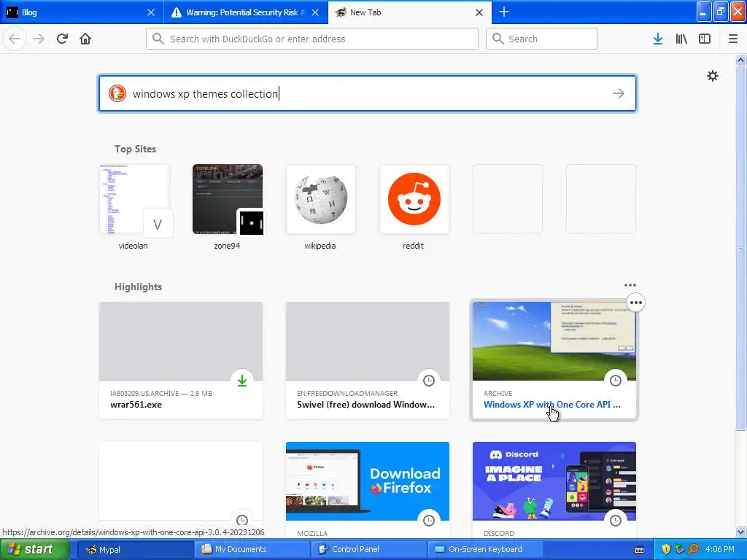Switch to Control Panel taskbar button
Image resolution: width=747 pixels, height=560 pixels.
pos(368,549)
